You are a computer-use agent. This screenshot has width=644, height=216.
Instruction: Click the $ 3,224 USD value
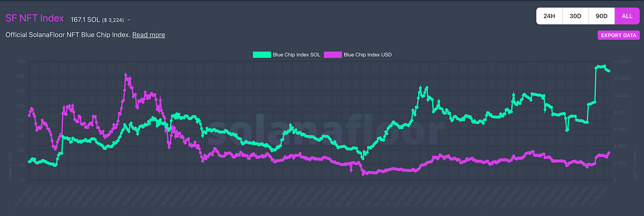coord(113,19)
